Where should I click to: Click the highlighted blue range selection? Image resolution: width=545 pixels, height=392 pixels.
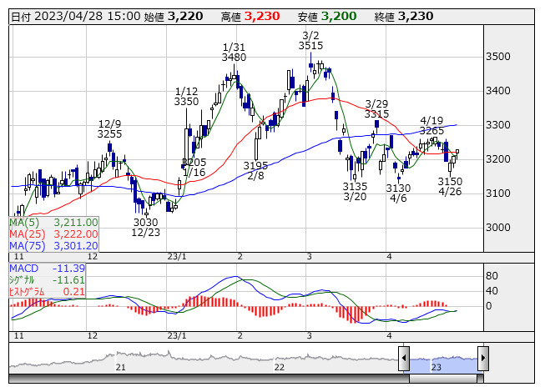443,364
